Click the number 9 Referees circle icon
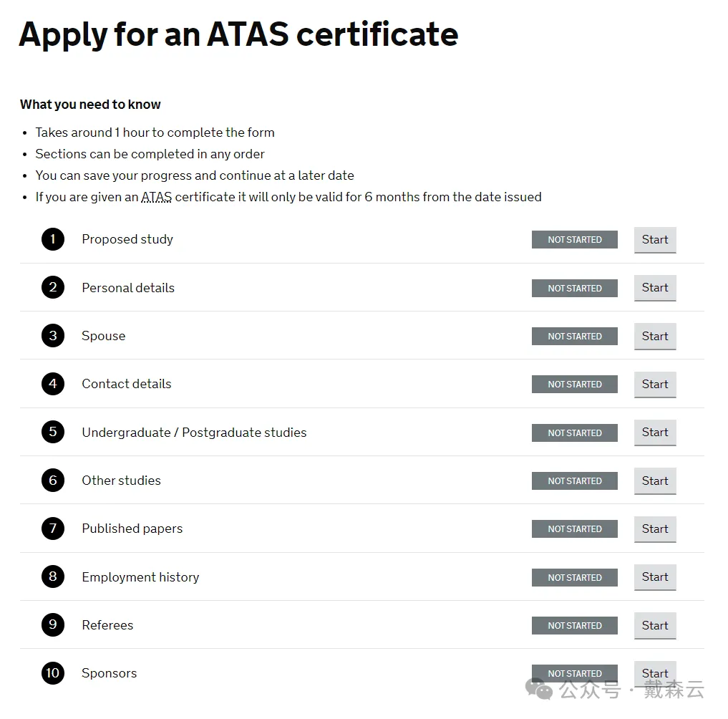The height and width of the screenshot is (719, 728). 53,625
